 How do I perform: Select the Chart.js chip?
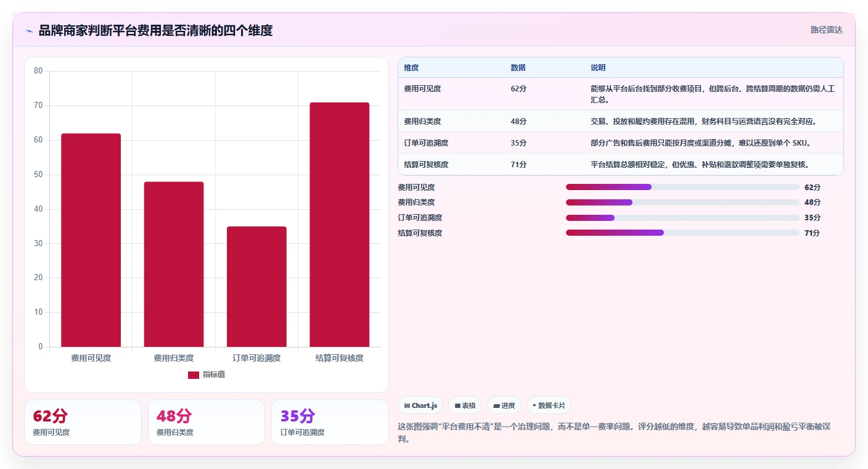pos(420,405)
